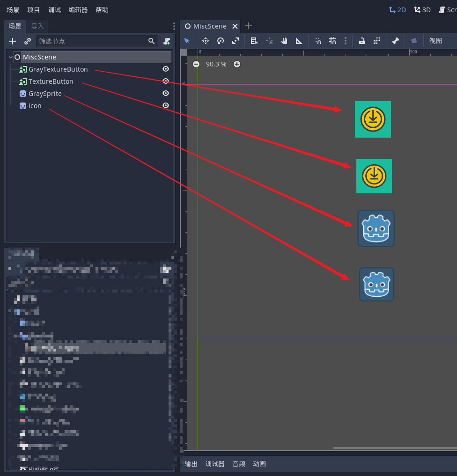Collapse the MiscScene root node arrow
The width and height of the screenshot is (457, 476).
pyautogui.click(x=11, y=57)
